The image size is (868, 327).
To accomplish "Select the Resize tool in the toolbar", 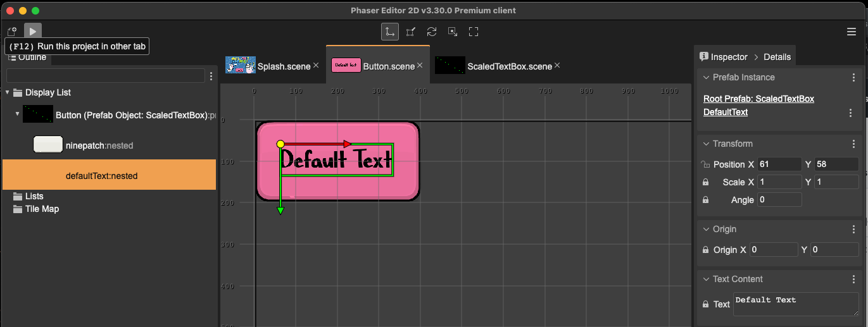I will click(x=474, y=32).
